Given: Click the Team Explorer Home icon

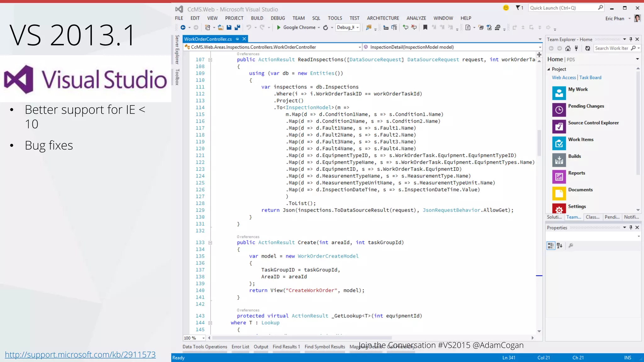Looking at the screenshot, I should (x=568, y=48).
